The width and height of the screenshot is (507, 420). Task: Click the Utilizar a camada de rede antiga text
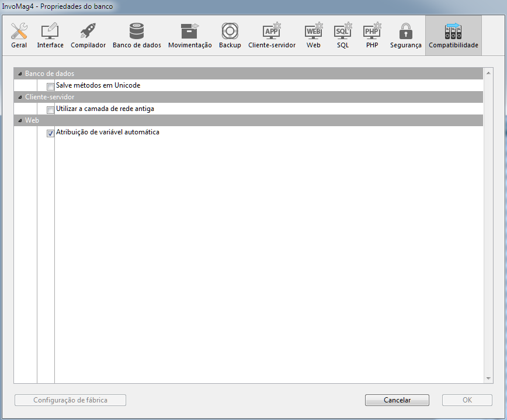[105, 109]
